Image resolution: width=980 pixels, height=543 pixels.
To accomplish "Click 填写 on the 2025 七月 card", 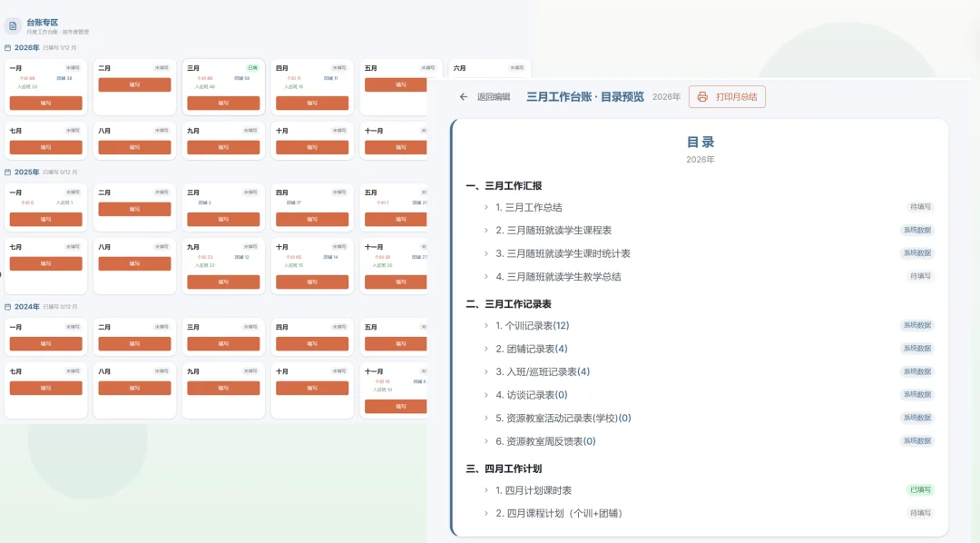I will pos(45,263).
